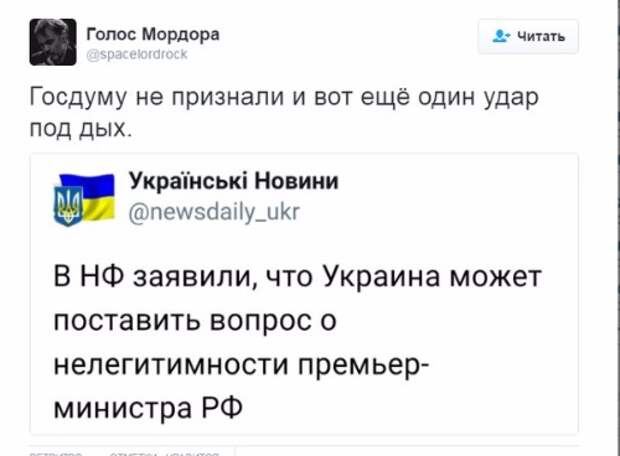The width and height of the screenshot is (620, 456).
Task: Open the @spacelordrock handle
Action: tap(131, 55)
